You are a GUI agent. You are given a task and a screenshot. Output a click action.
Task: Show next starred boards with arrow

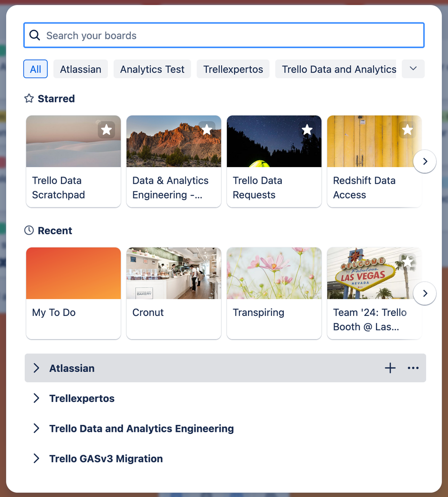click(425, 161)
